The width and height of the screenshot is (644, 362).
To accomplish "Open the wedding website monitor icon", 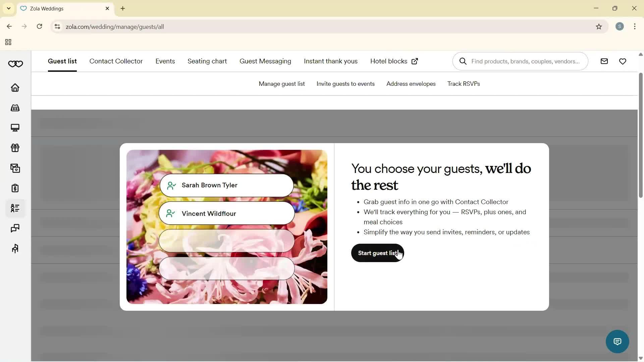I will 15,128.
